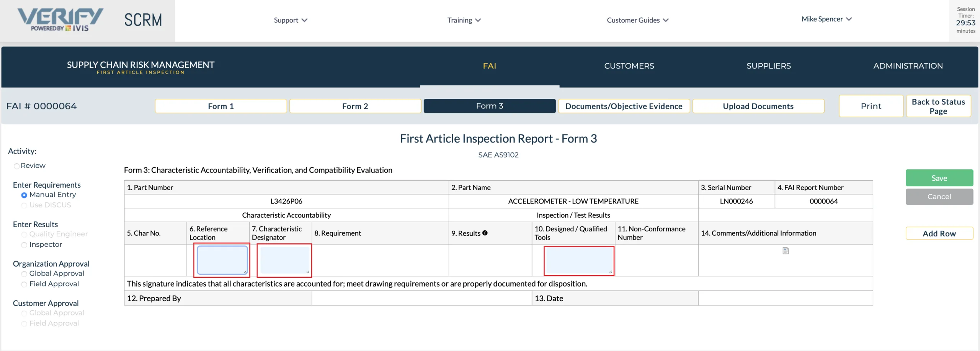980x351 pixels.
Task: Click Supply Chain Risk Management banner title
Action: [x=140, y=65]
